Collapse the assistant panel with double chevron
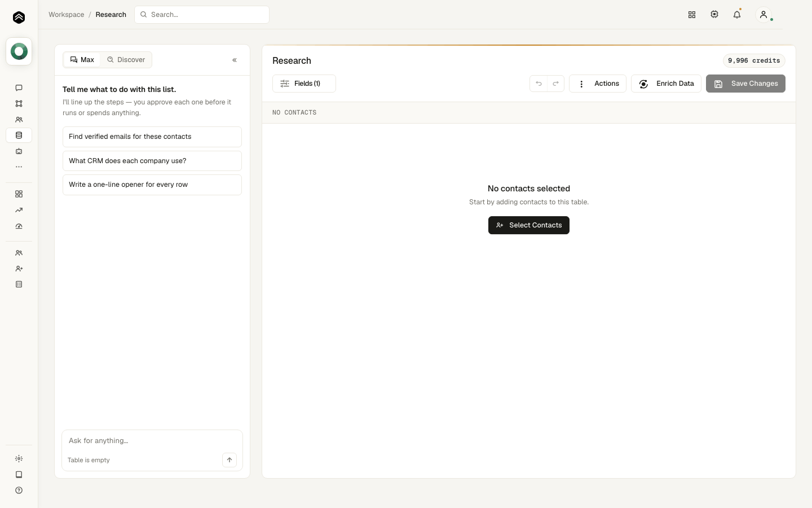Viewport: 812px width, 508px height. click(235, 60)
